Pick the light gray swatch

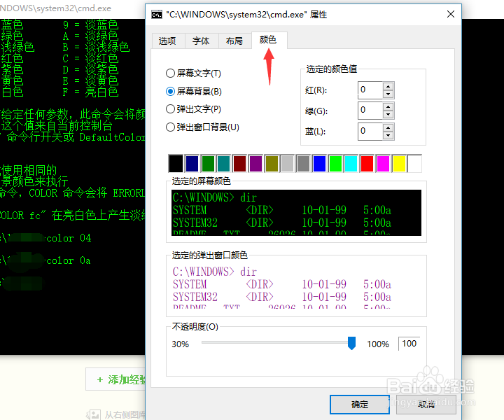point(288,164)
